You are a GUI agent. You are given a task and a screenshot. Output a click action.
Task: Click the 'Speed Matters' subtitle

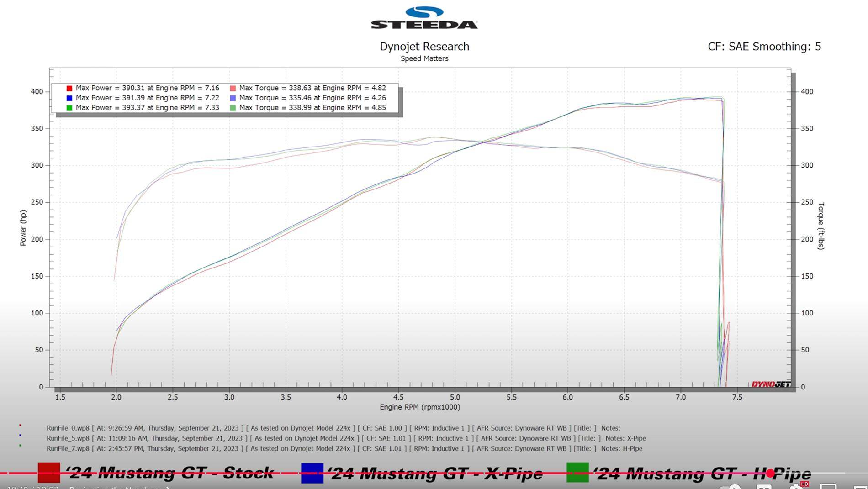[x=424, y=58]
